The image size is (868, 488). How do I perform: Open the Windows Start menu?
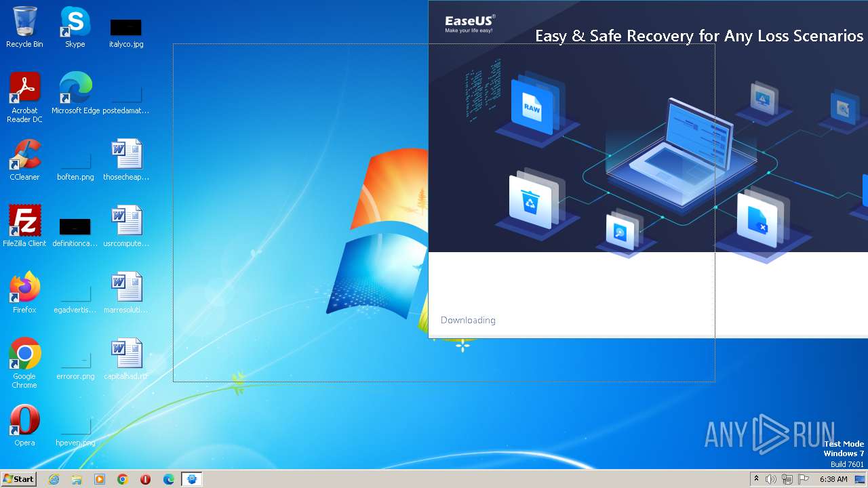tap(18, 479)
